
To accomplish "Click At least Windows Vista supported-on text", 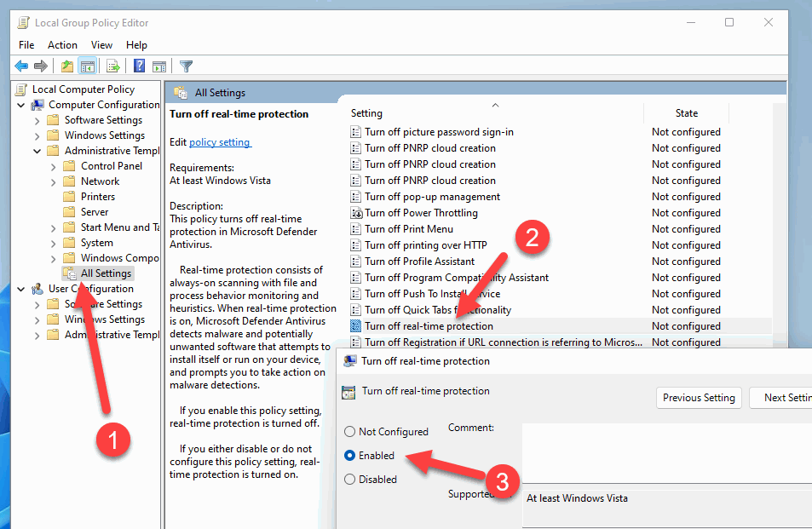I will (x=577, y=498).
